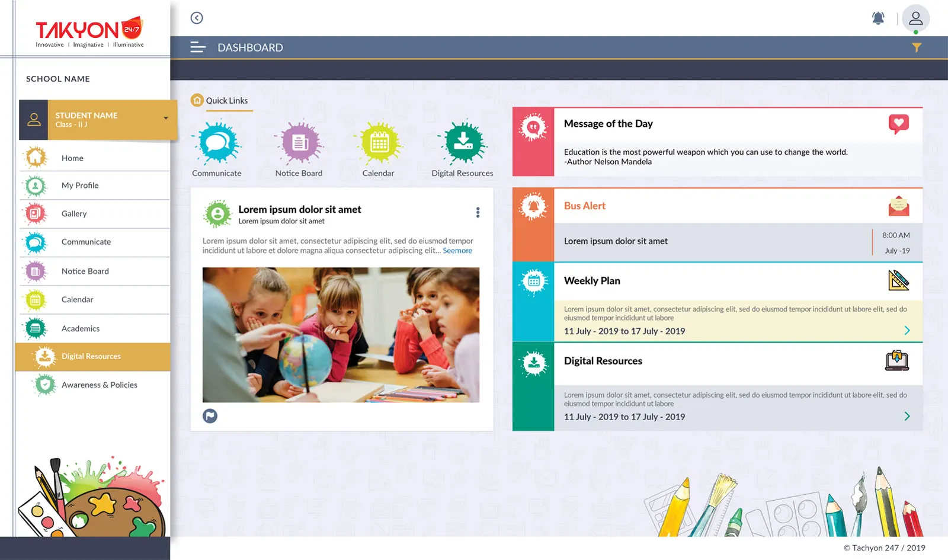948x560 pixels.
Task: Open Notice Board quick link icon
Action: pos(299,143)
